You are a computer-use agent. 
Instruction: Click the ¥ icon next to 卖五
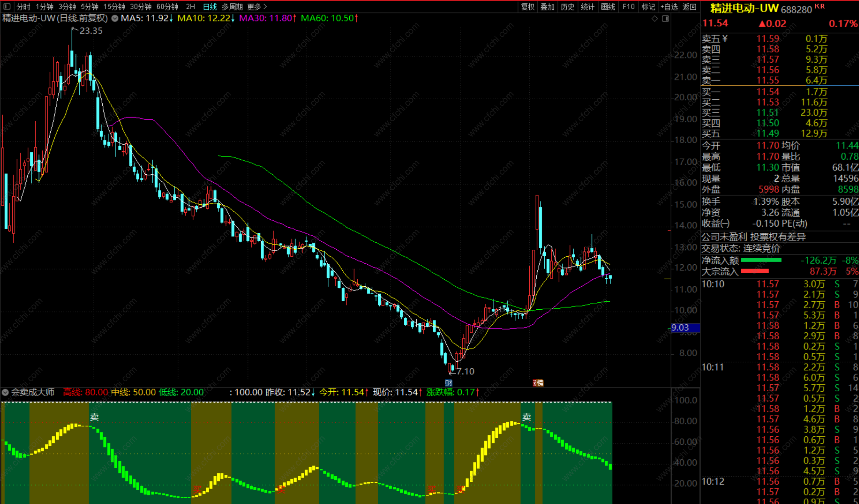(x=725, y=38)
